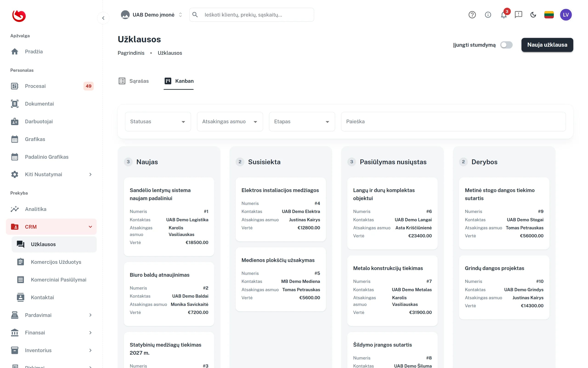Open Komercijos Užduotys menu item

54,262
